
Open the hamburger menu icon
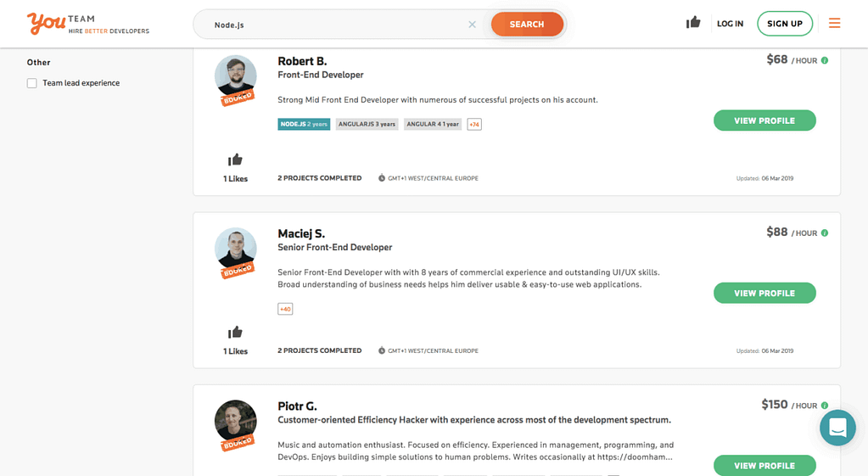pyautogui.click(x=834, y=23)
